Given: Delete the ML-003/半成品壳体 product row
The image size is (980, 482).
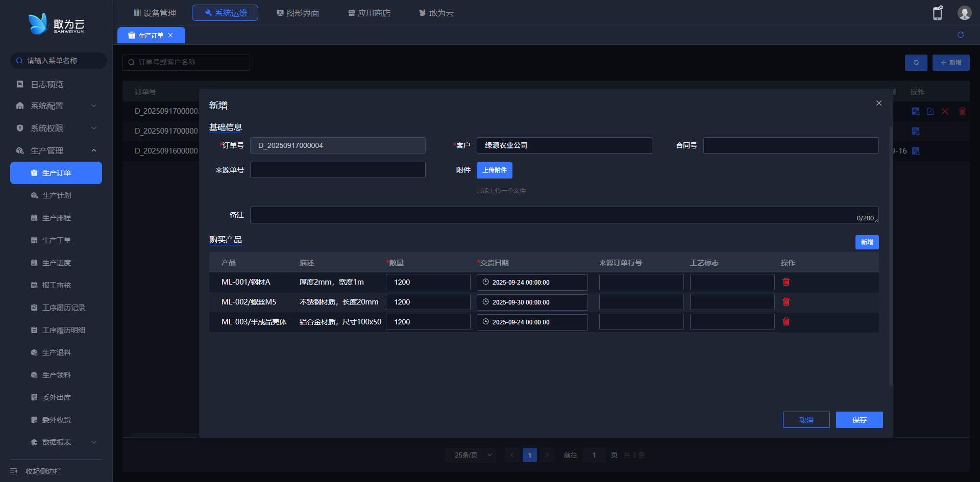Looking at the screenshot, I should [786, 322].
